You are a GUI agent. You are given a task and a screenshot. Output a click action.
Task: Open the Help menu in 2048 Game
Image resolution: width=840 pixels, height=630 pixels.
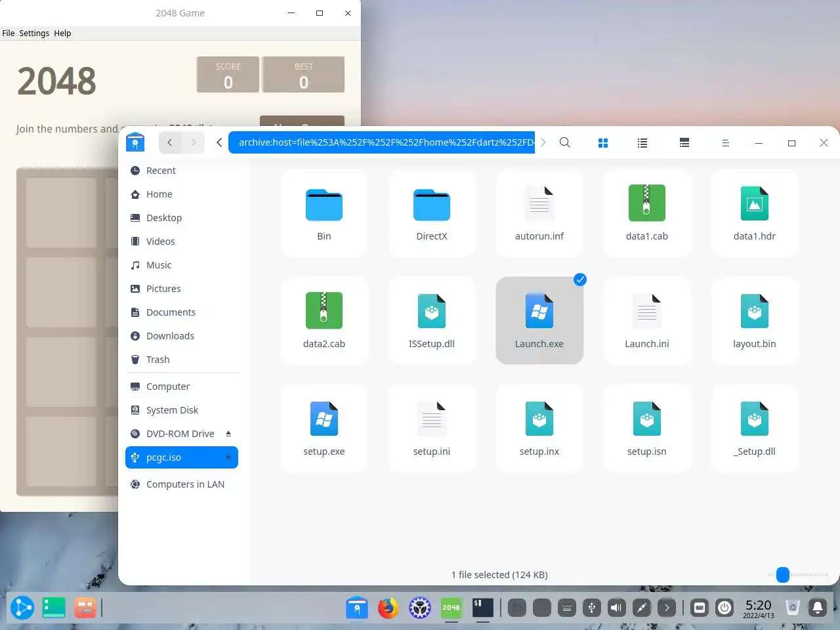[62, 33]
